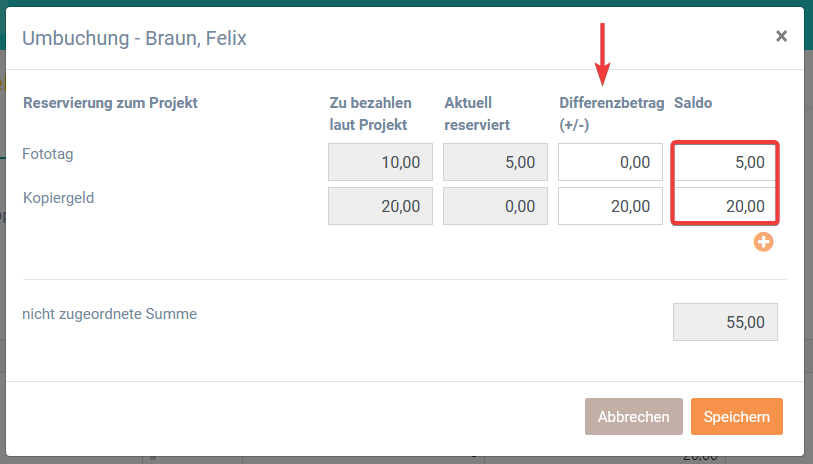Click the Saldo column header
Screen dimensions: 813x464
(x=693, y=103)
